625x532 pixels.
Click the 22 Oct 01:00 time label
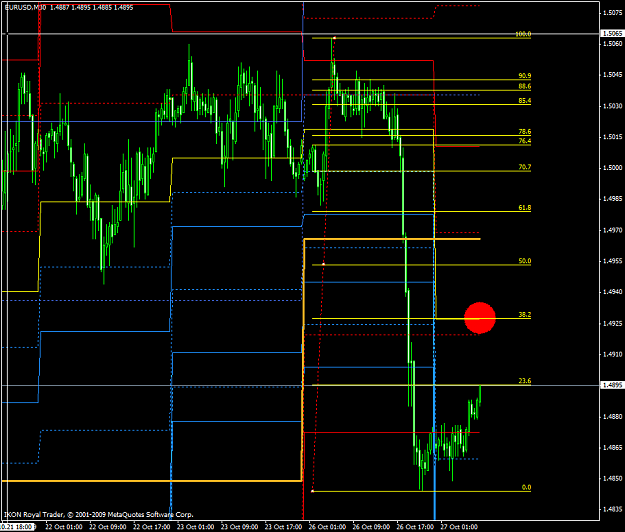tap(64, 527)
